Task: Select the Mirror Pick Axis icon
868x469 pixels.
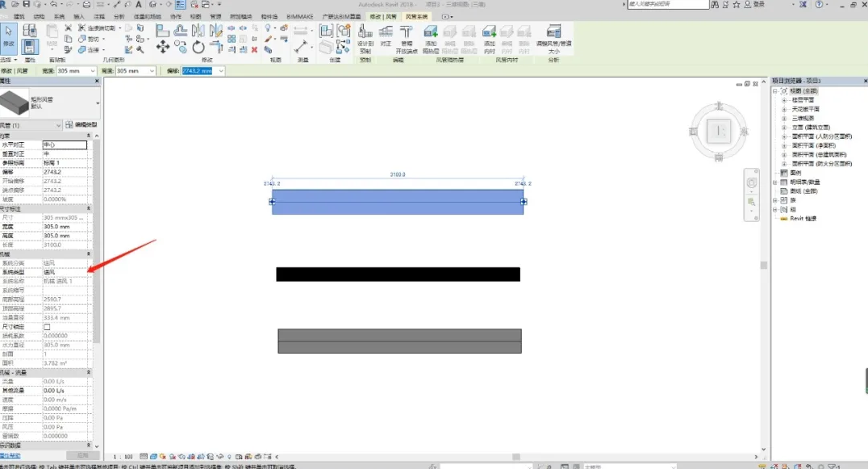Action: (x=198, y=31)
